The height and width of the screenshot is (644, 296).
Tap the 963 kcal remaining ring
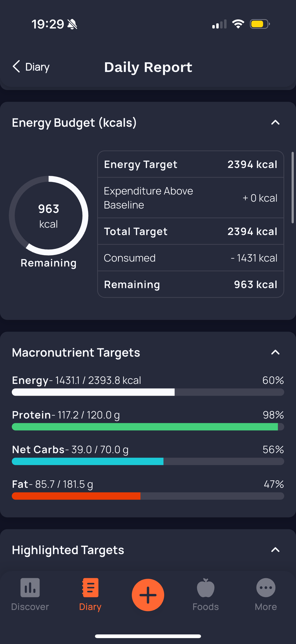(48, 215)
